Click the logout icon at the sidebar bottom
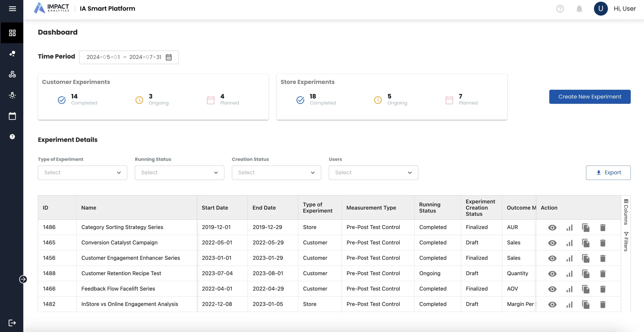 click(x=12, y=323)
